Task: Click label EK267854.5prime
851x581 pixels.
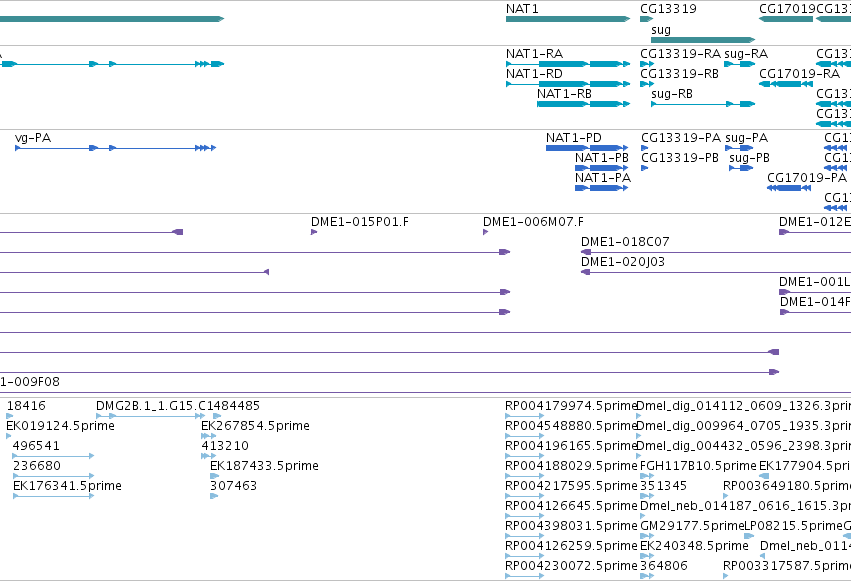Action: pos(256,426)
